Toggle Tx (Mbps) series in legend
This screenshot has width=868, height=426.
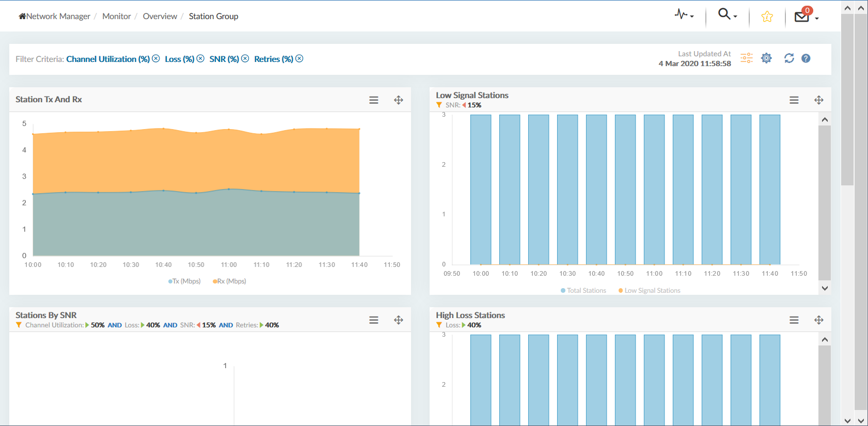point(185,281)
